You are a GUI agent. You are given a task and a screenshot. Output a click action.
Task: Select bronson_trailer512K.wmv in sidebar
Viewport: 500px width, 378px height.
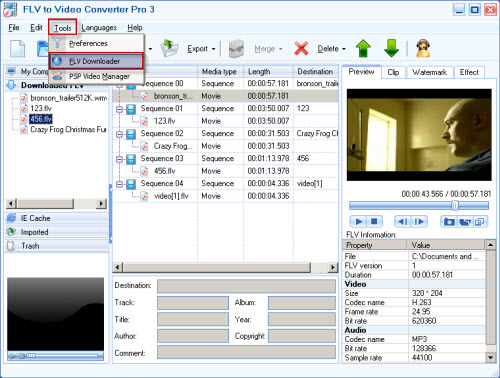point(68,98)
